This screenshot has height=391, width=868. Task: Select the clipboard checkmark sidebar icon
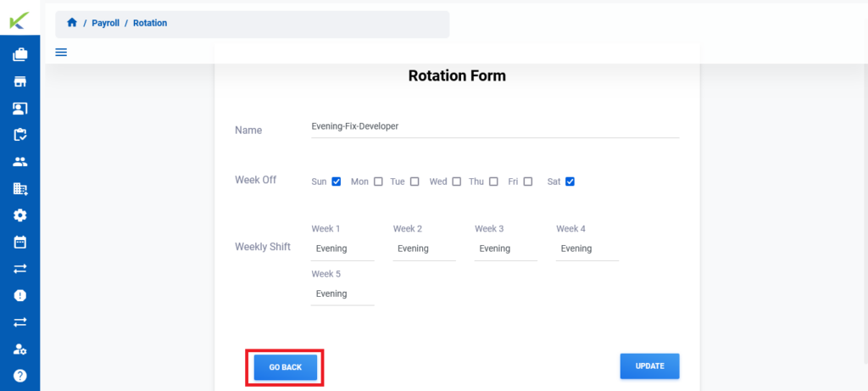(x=20, y=135)
